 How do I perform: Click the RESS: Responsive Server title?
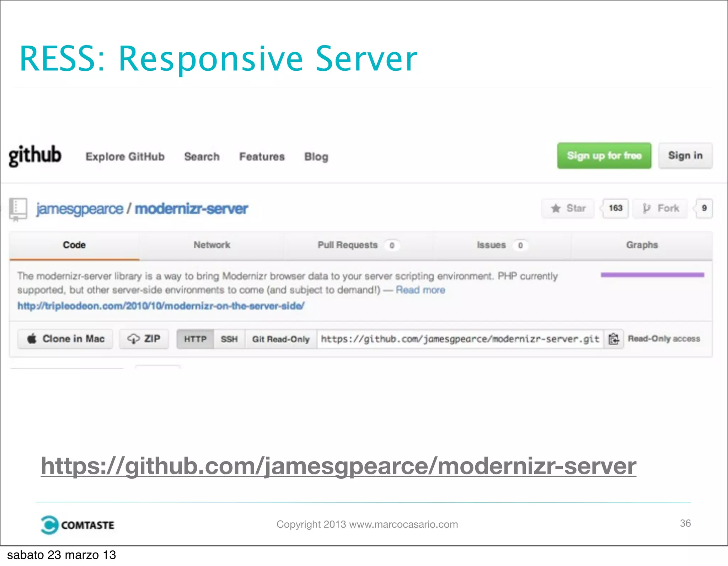(218, 59)
